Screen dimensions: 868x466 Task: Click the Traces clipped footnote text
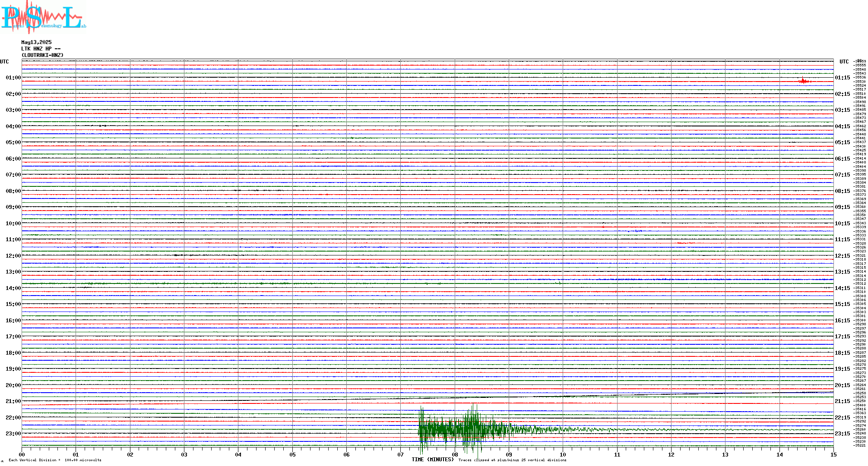pos(512,460)
